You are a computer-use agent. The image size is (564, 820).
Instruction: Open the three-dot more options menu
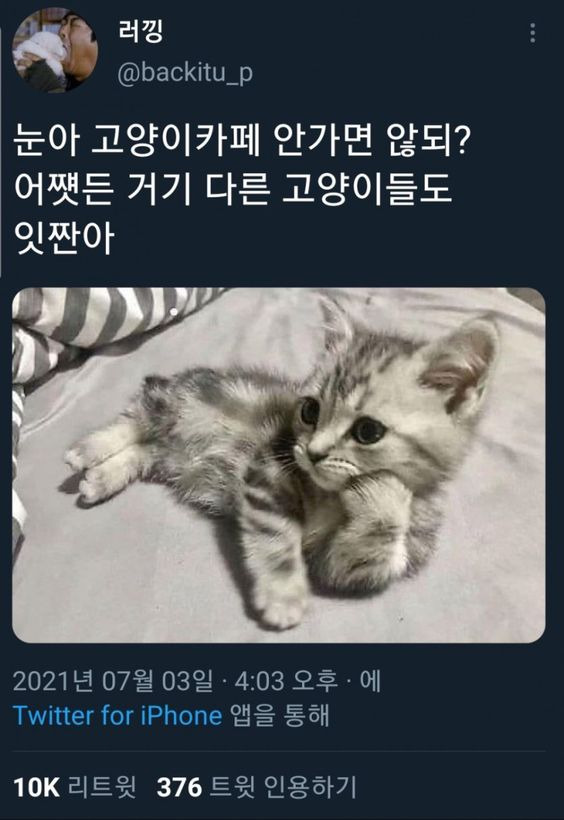point(533,33)
